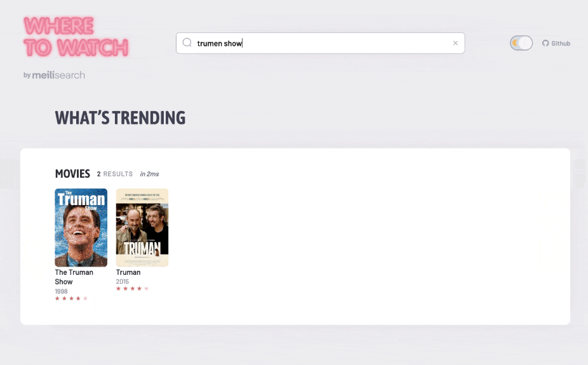Click the Movies section heading
The width and height of the screenshot is (588, 365).
(x=72, y=174)
